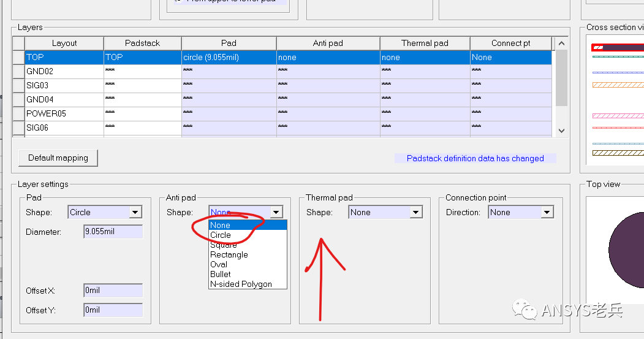Click row selector beside POWER05
Image resolution: width=644 pixels, height=339 pixels.
[x=18, y=113]
